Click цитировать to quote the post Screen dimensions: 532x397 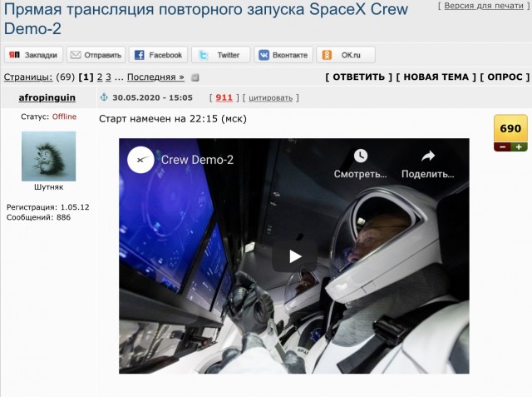(270, 98)
